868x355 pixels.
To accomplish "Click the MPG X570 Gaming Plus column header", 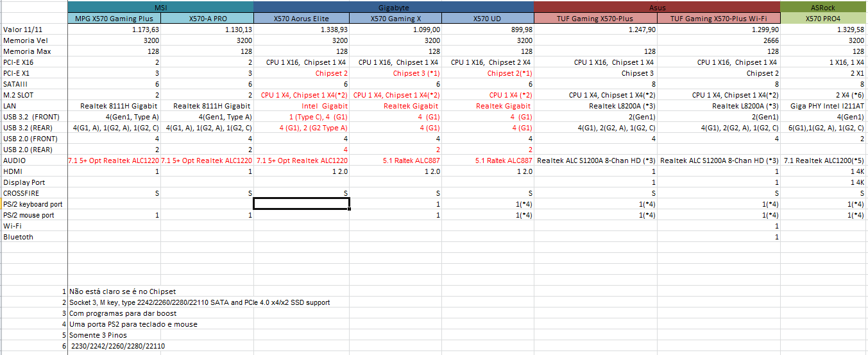I will (114, 19).
